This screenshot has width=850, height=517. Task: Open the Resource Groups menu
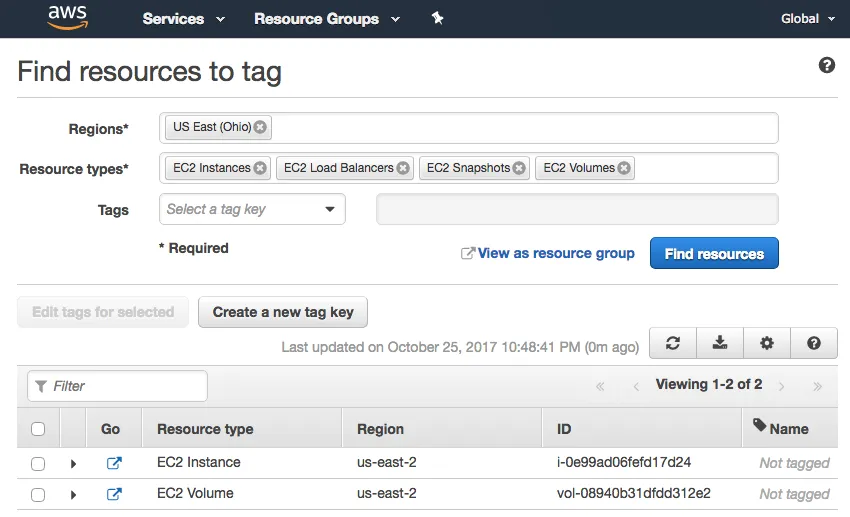click(326, 18)
